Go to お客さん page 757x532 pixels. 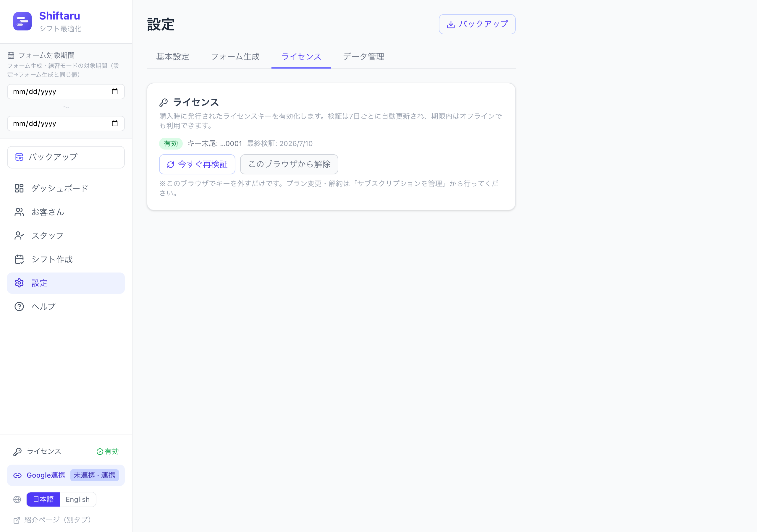point(66,212)
